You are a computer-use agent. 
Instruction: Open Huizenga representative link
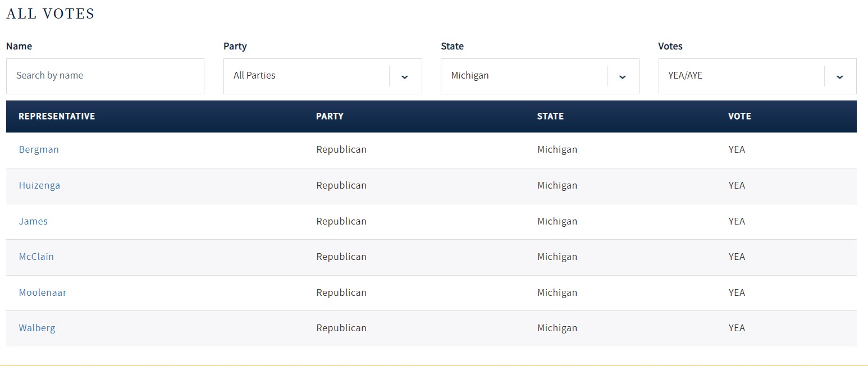[39, 185]
